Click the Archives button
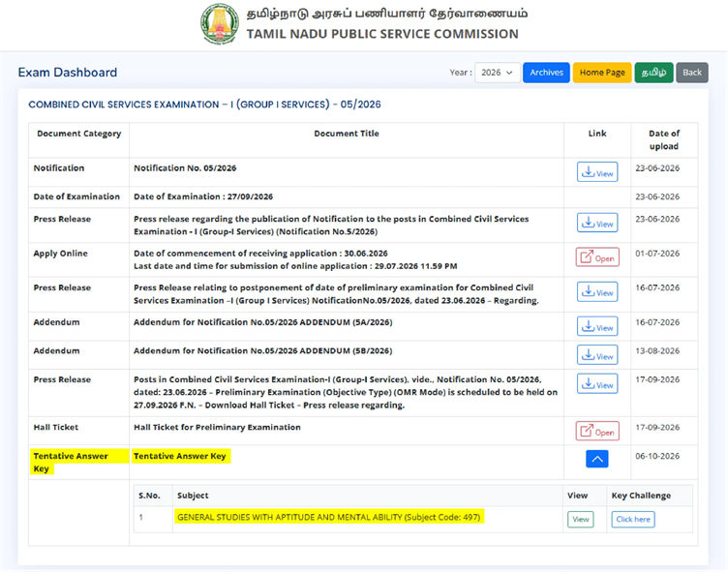 click(546, 73)
